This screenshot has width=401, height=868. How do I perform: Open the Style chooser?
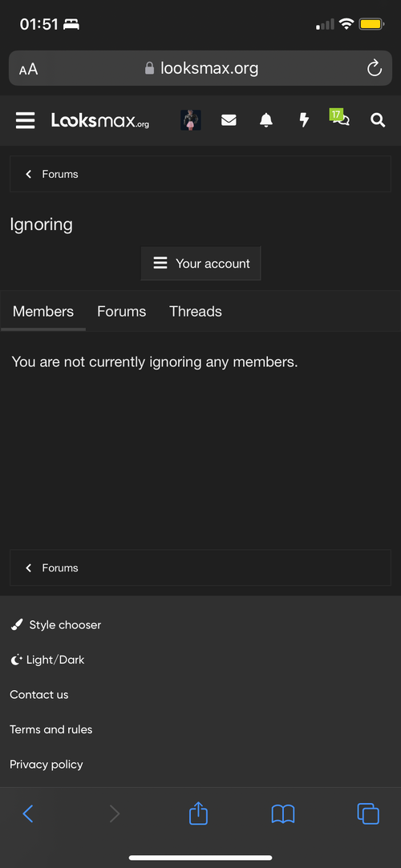tap(56, 625)
